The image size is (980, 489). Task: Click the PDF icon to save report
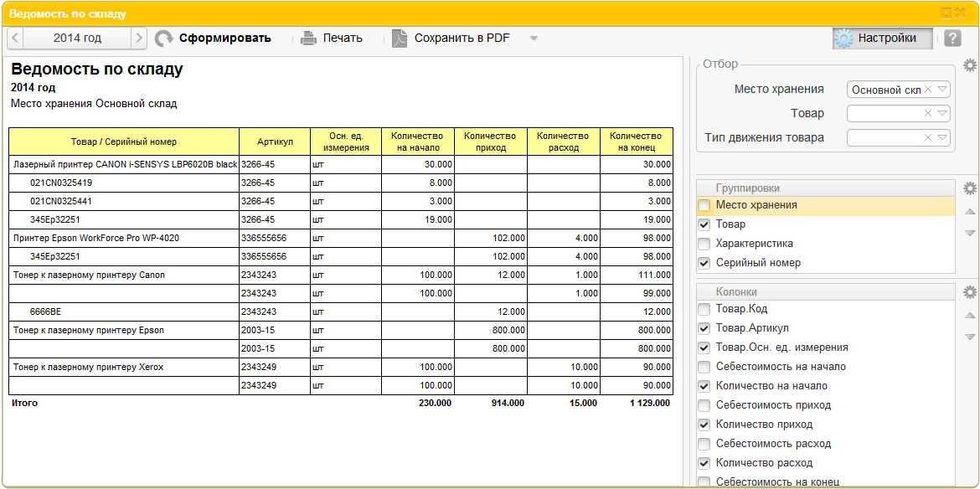[x=400, y=39]
